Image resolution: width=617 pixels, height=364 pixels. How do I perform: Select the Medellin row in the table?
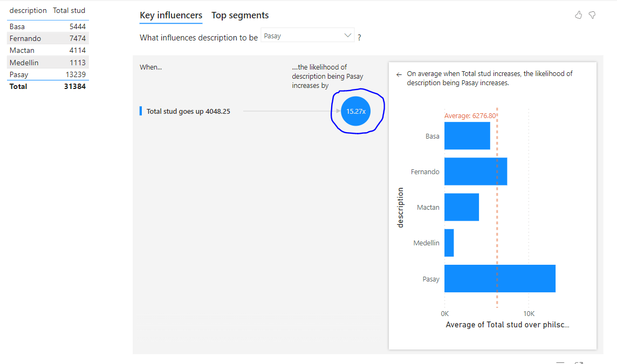pos(47,63)
